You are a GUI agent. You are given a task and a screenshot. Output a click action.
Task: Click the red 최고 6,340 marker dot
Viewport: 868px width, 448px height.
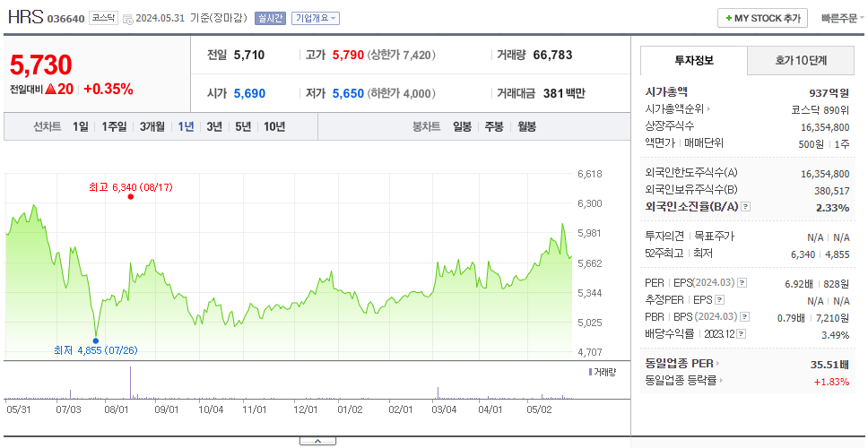(131, 196)
